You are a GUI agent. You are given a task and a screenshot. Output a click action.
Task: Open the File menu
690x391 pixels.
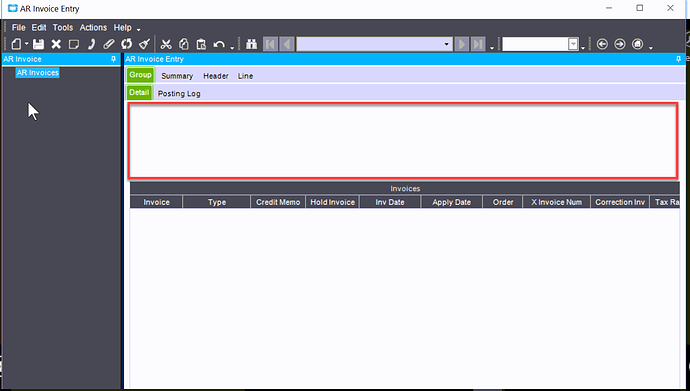[18, 27]
